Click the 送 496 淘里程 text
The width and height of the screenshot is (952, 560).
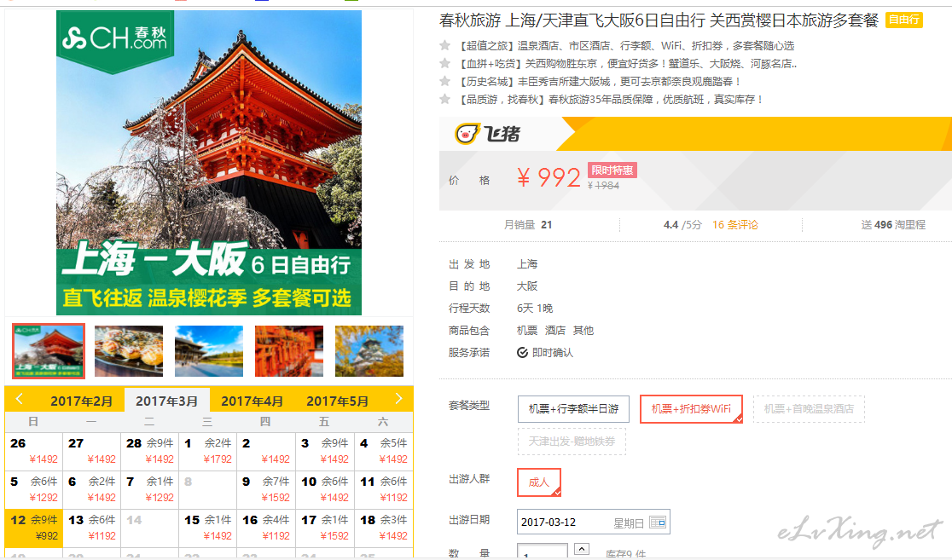(x=893, y=225)
